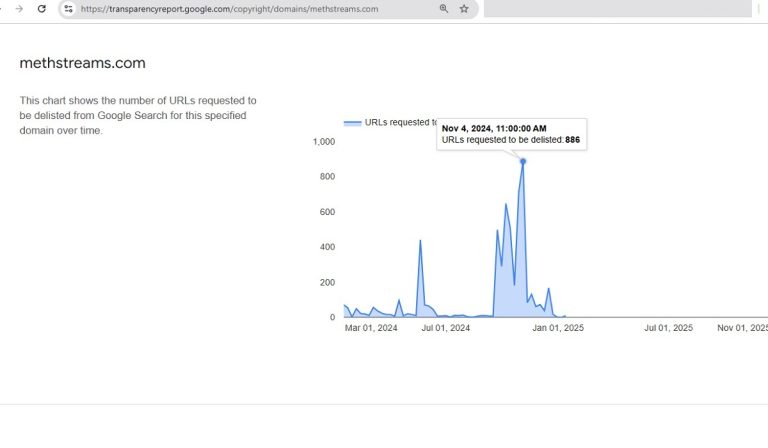The height and width of the screenshot is (448, 768).
Task: Click the browser forward arrow
Action: click(18, 9)
